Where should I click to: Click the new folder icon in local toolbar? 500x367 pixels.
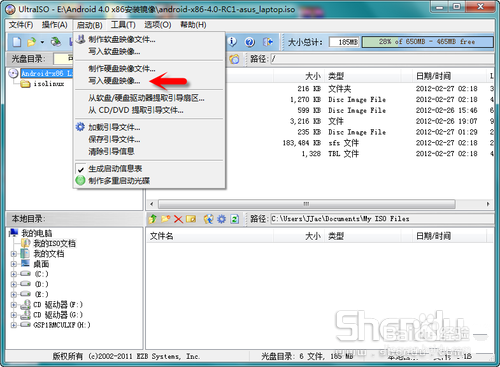point(166,219)
